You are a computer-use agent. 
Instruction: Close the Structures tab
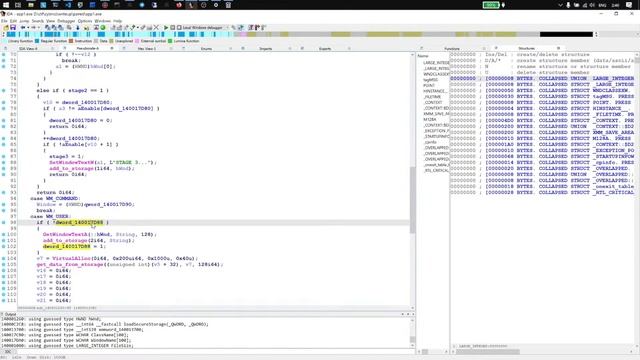click(x=558, y=49)
